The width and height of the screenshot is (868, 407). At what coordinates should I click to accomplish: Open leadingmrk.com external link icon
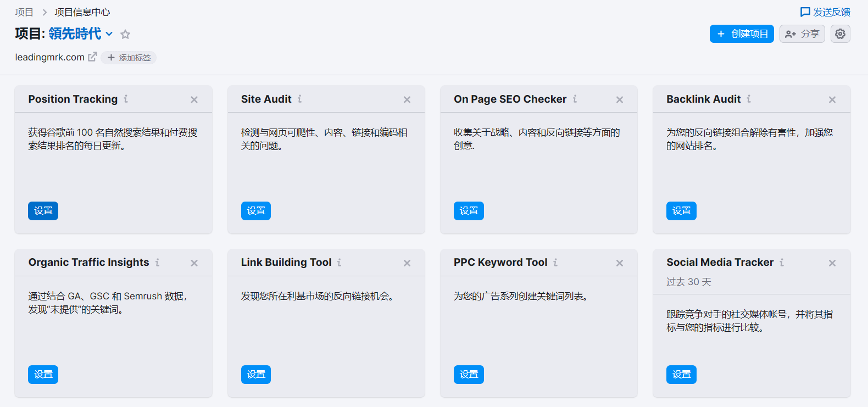pyautogui.click(x=92, y=57)
